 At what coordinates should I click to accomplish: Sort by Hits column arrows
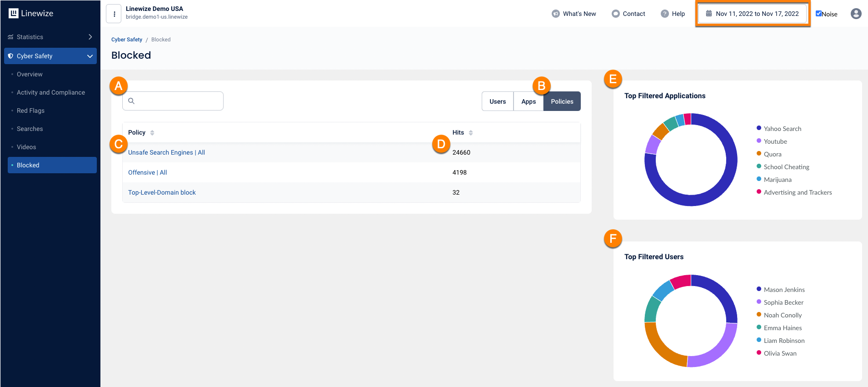click(x=471, y=133)
